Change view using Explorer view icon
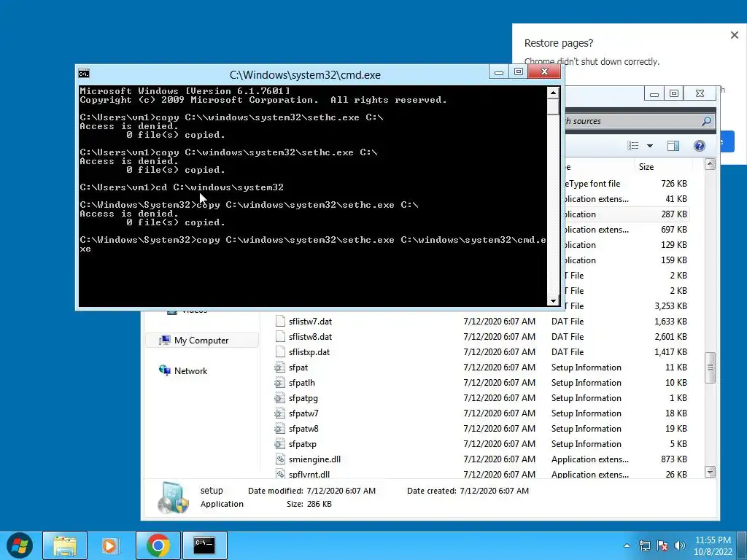This screenshot has height=560, width=747. click(632, 146)
